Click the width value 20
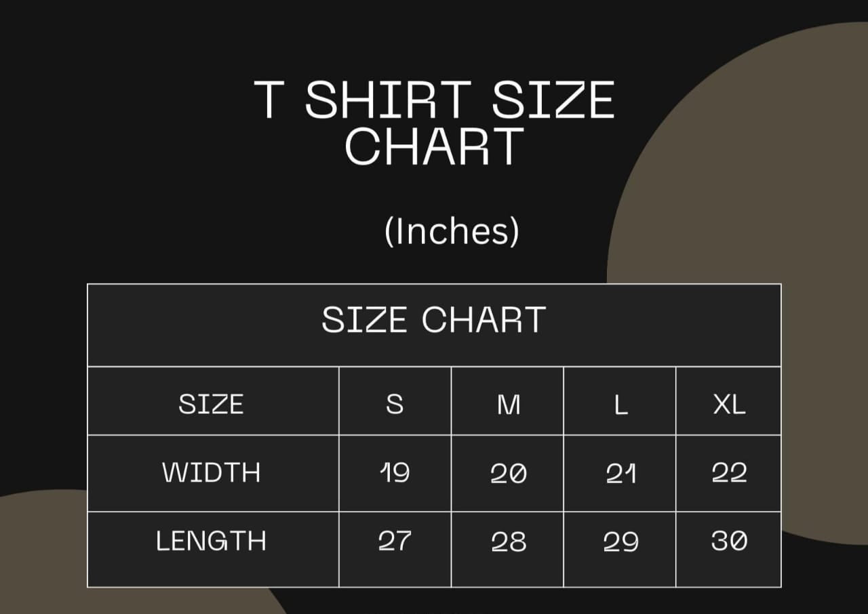Viewport: 868px width, 614px height. click(508, 473)
